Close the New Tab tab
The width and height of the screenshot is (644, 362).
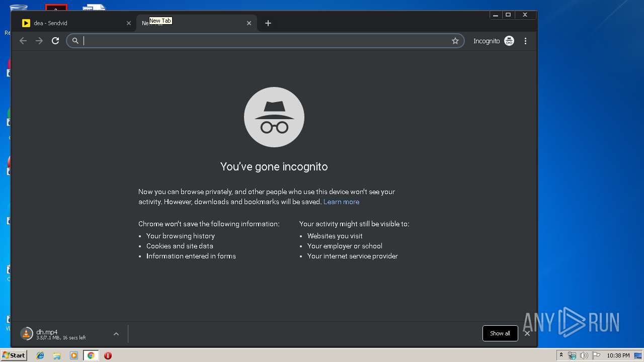(x=249, y=23)
